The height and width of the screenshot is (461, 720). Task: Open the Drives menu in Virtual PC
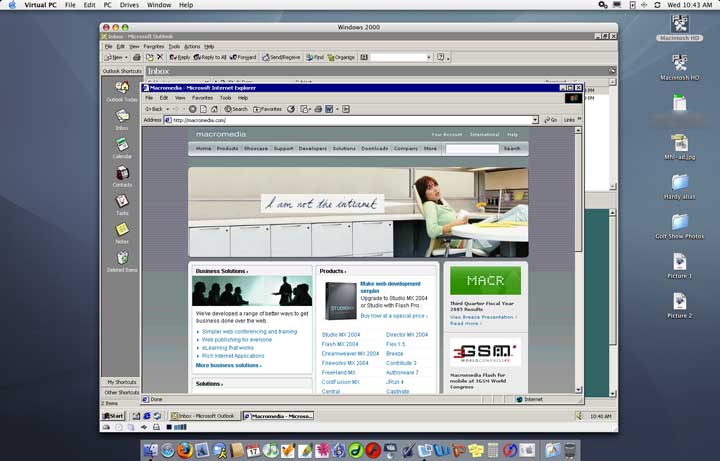tap(129, 5)
